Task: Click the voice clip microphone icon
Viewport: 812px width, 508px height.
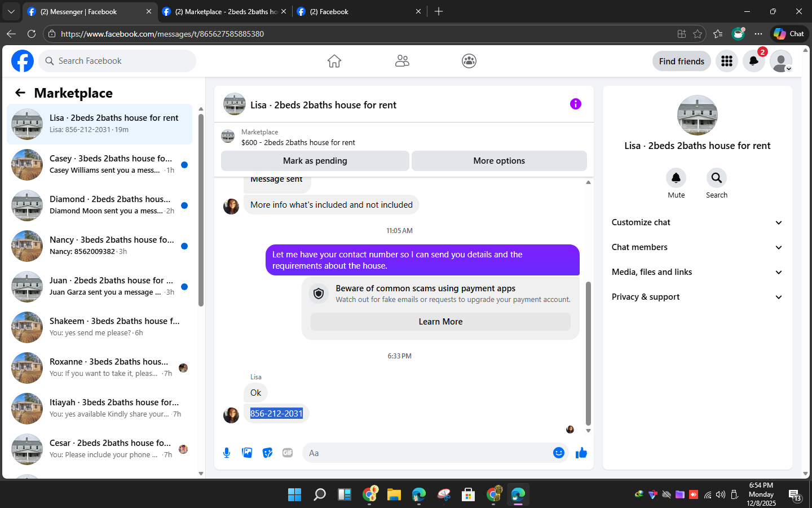Action: (227, 453)
